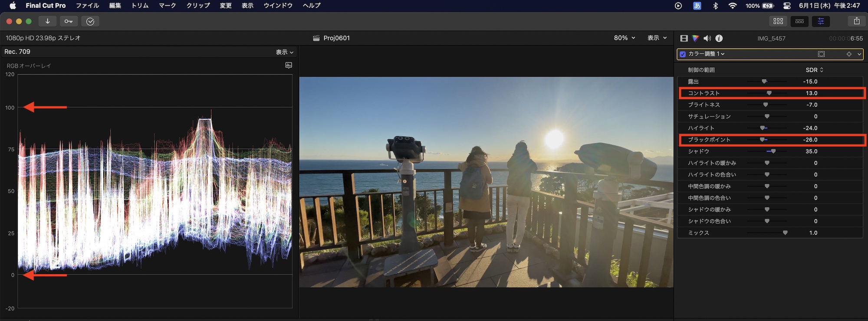The image size is (868, 321).
Task: Open the keyword editor key icon
Action: point(69,21)
